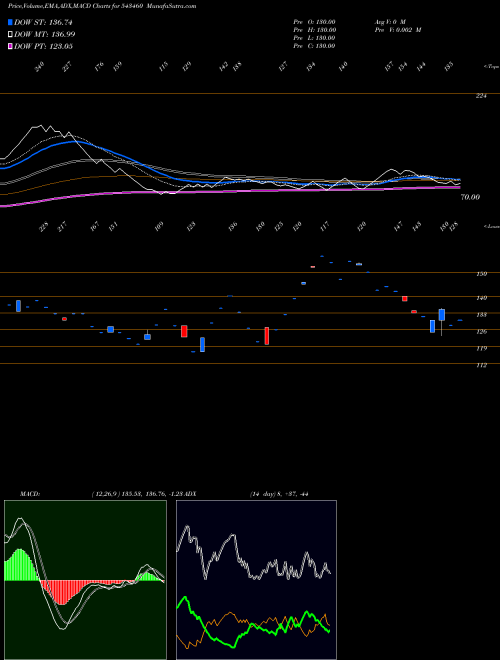
Task: Click the blue candlestick with the long lower wick
Action: [441, 322]
